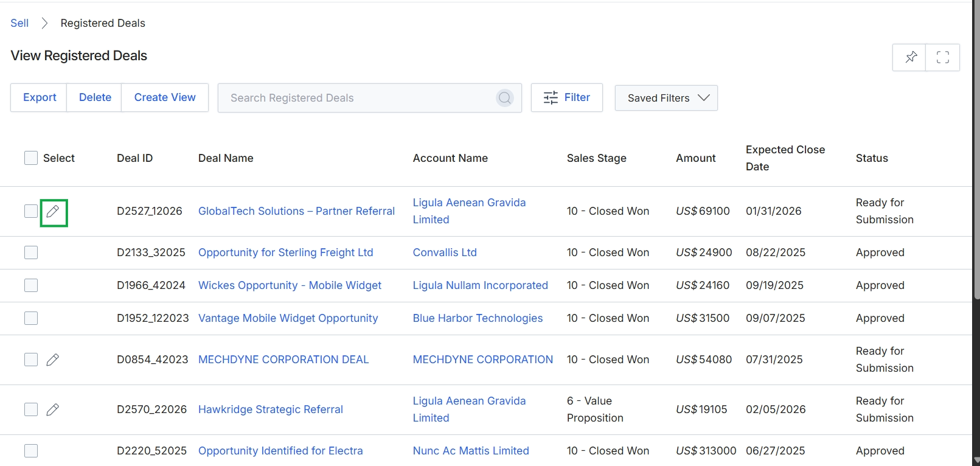This screenshot has height=466, width=980.
Task: Click the Sales Stage column header
Action: point(597,158)
